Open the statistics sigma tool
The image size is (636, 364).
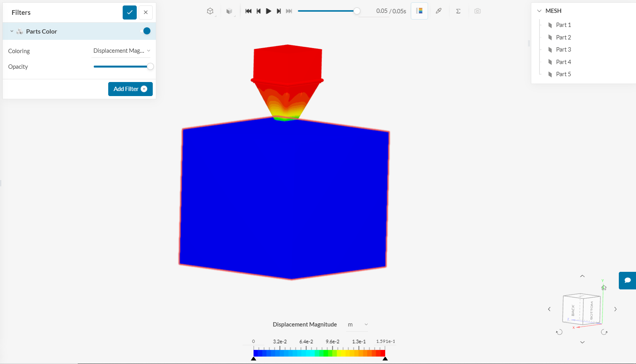[x=458, y=11]
